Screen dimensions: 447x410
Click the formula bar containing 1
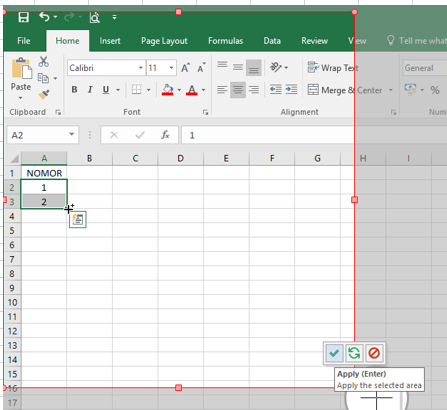(313, 135)
